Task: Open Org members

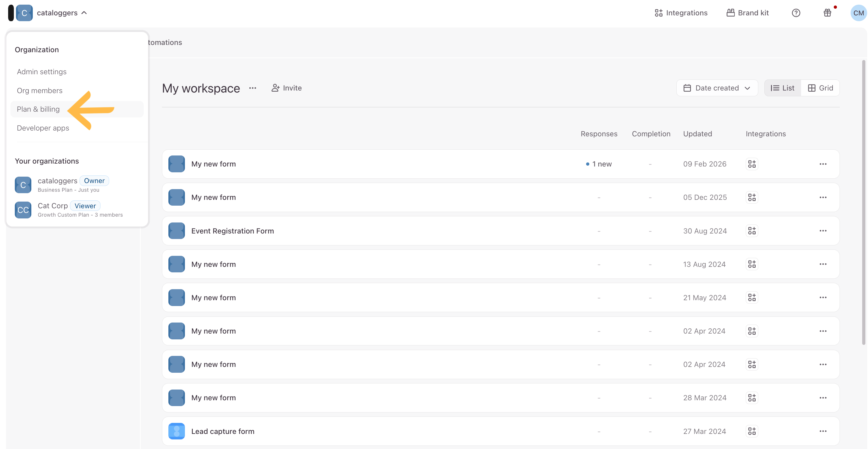Action: [40, 90]
